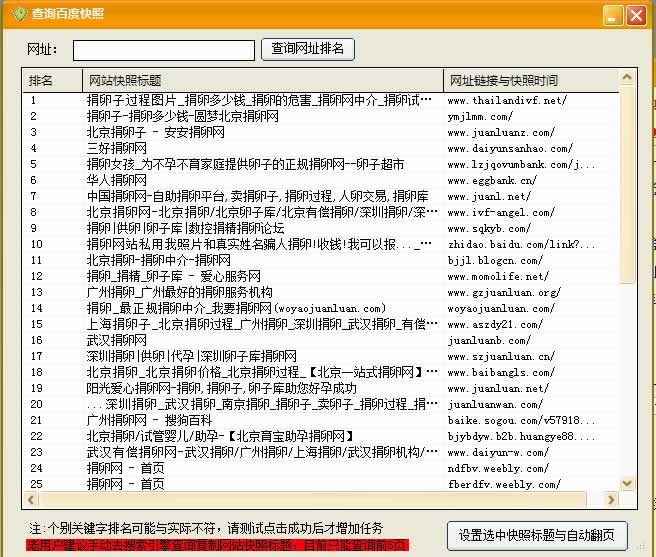
Task: Click URL www.juanluanz.com/
Action: [501, 133]
